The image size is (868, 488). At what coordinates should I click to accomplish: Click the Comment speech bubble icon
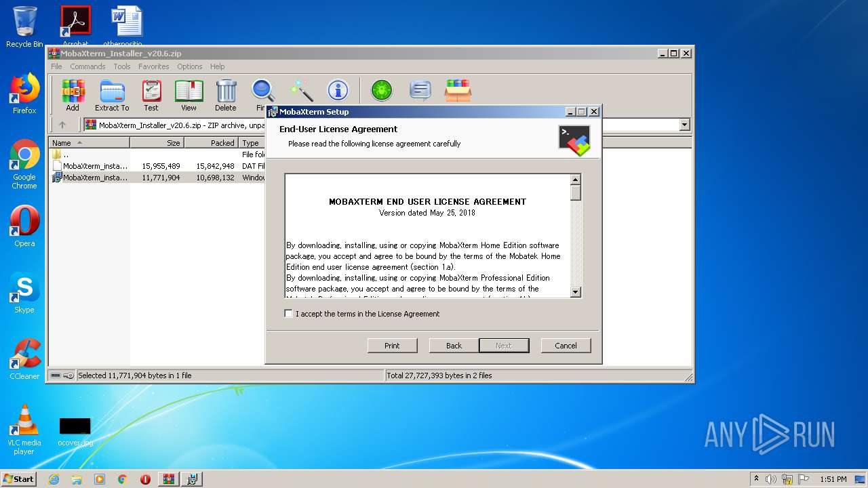(x=420, y=90)
